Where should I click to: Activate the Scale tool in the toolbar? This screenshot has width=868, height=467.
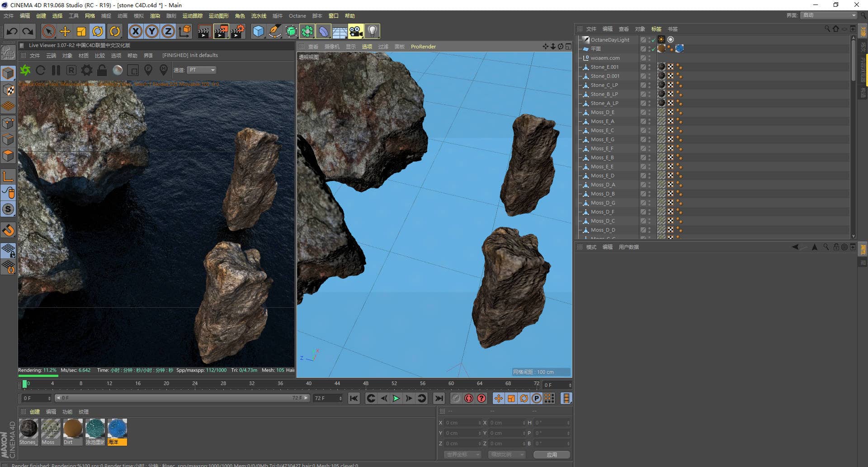click(81, 31)
